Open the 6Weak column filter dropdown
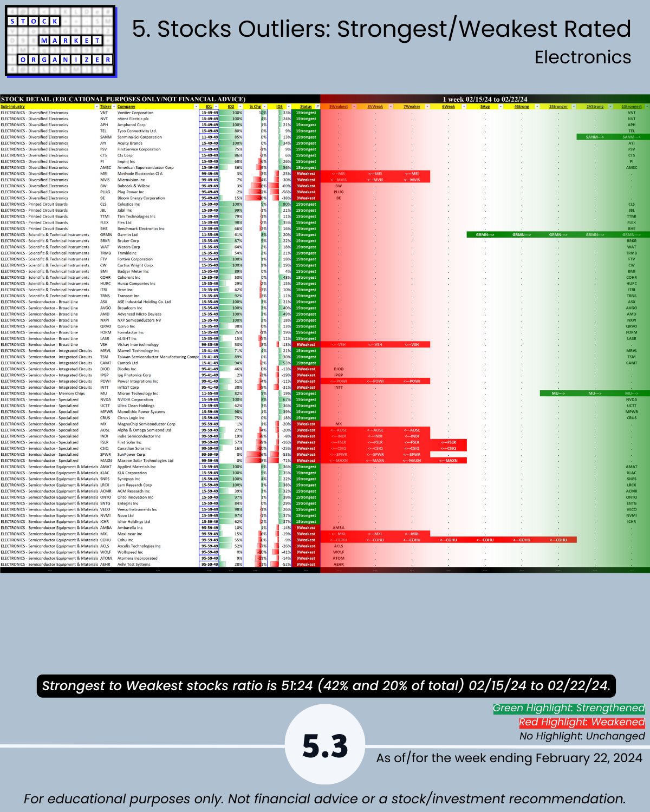The image size is (650, 812). 464,107
